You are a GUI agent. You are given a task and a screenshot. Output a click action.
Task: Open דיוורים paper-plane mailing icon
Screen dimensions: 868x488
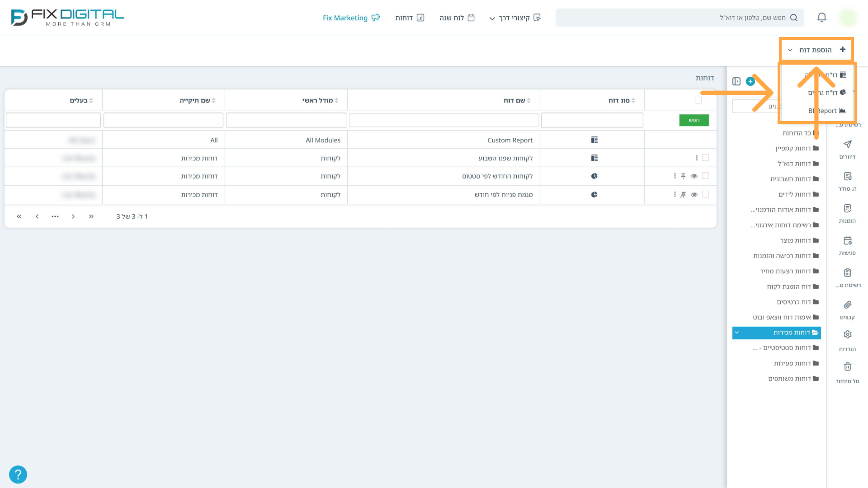(x=848, y=144)
